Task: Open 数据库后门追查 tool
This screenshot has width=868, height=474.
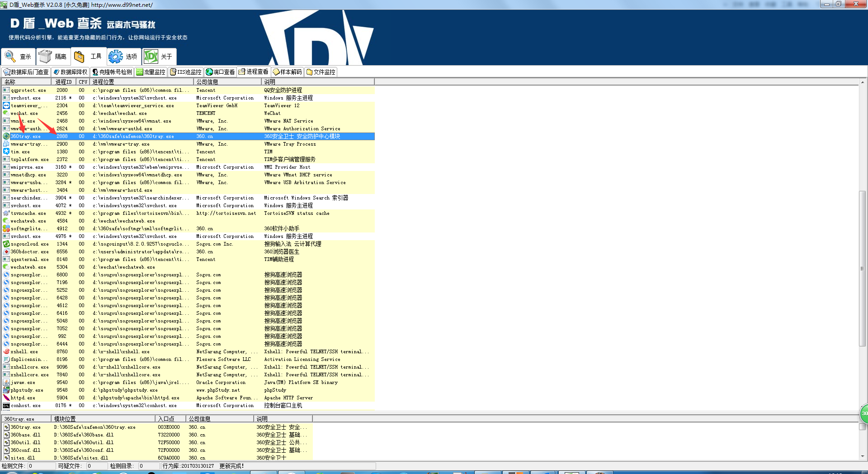Action: coord(26,72)
